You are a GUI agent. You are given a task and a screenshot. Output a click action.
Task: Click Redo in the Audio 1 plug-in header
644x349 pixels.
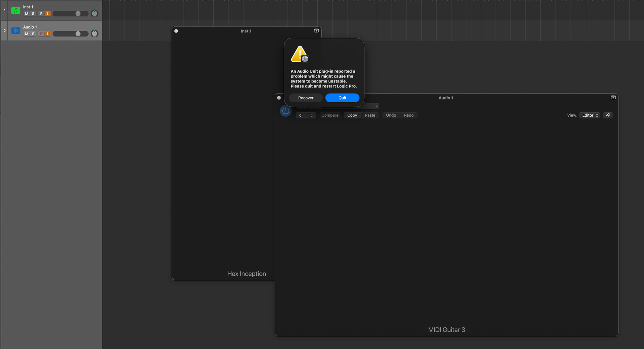(409, 115)
